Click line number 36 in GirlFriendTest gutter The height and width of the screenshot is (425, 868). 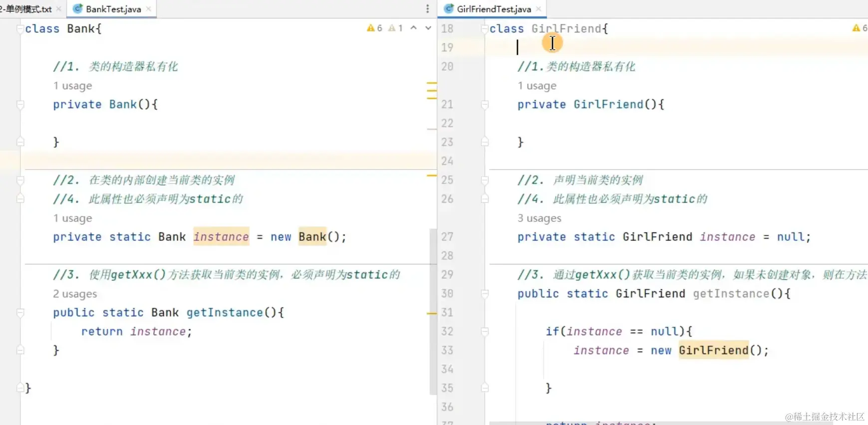point(447,407)
